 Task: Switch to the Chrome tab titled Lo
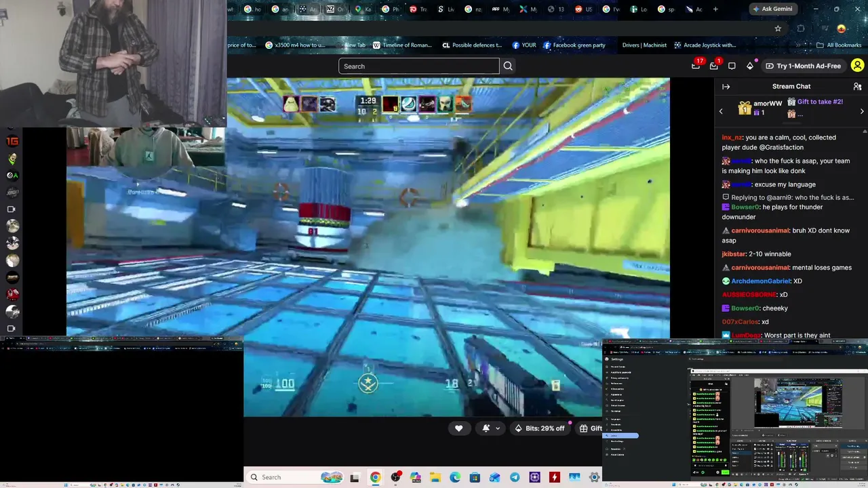pyautogui.click(x=639, y=9)
